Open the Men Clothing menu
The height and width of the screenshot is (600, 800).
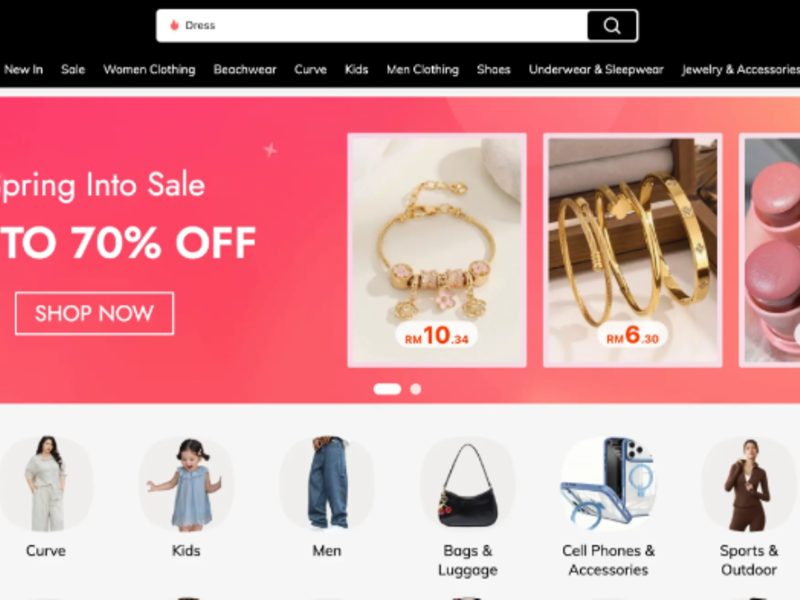(x=422, y=69)
